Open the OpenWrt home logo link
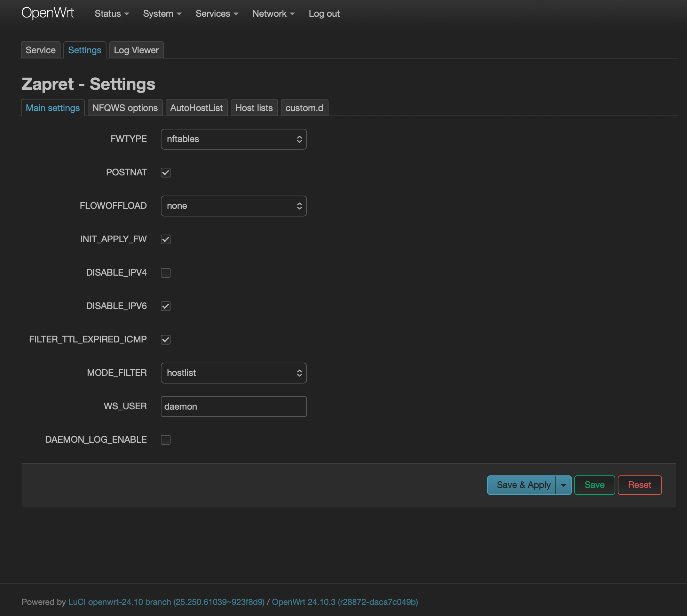Image resolution: width=687 pixels, height=616 pixels. coord(48,13)
